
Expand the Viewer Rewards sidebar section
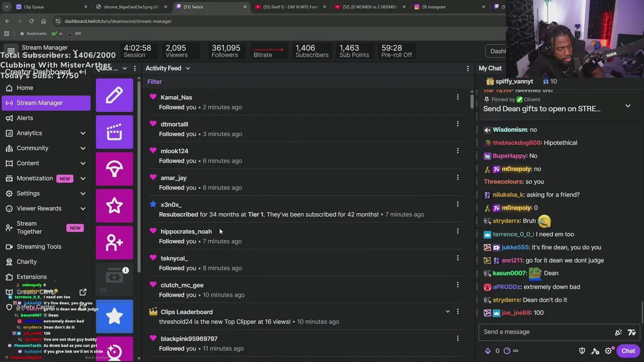83,209
